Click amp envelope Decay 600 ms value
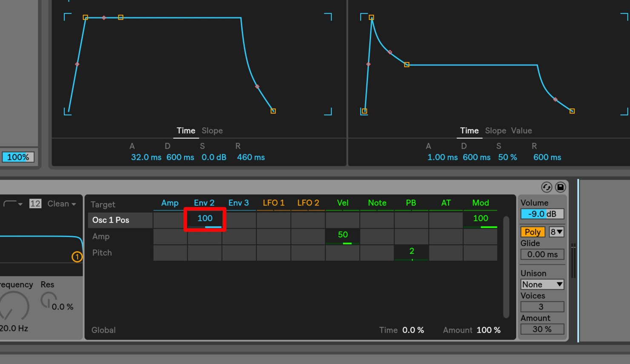 (180, 157)
